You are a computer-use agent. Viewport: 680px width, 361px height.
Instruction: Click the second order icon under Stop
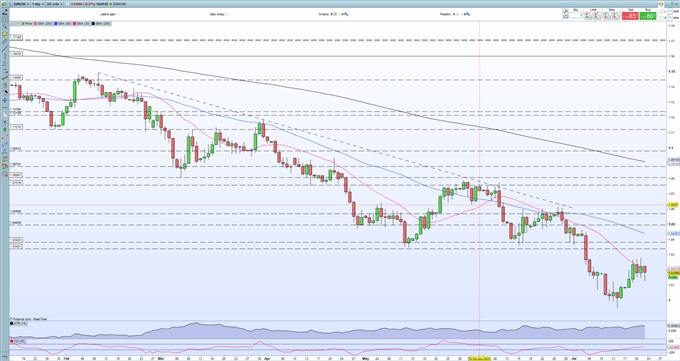616,16
